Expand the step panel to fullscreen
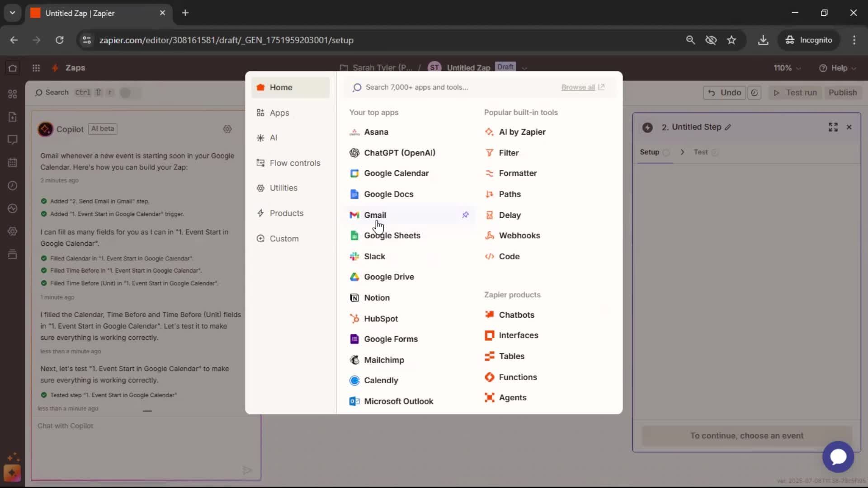The width and height of the screenshot is (868, 488). tap(833, 127)
